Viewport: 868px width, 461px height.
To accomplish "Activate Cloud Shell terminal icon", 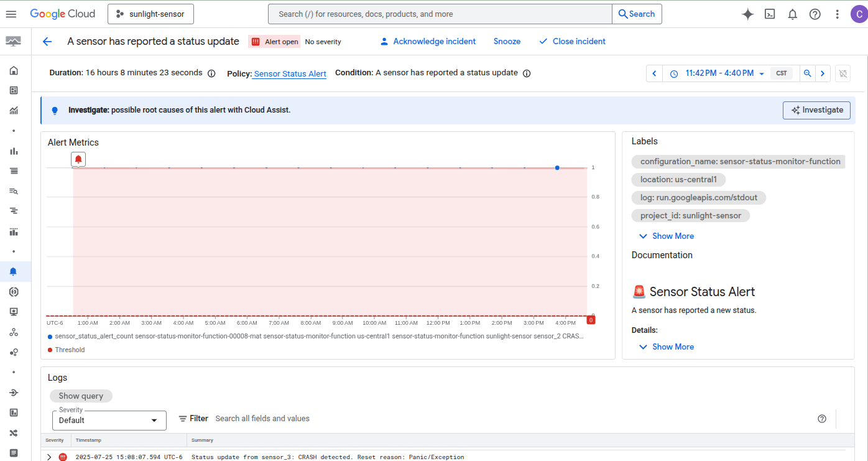I will pyautogui.click(x=770, y=14).
